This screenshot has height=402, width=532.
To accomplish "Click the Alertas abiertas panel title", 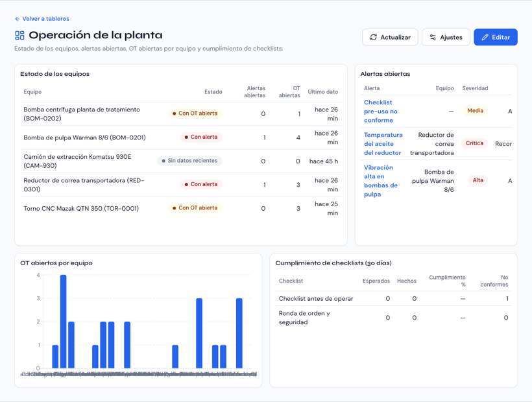I will point(385,74).
